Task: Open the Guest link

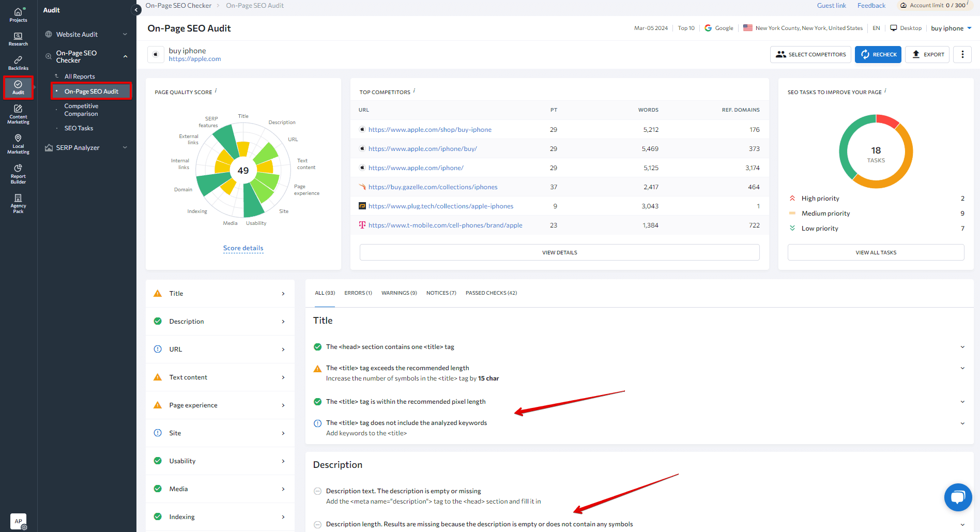Action: (x=831, y=6)
